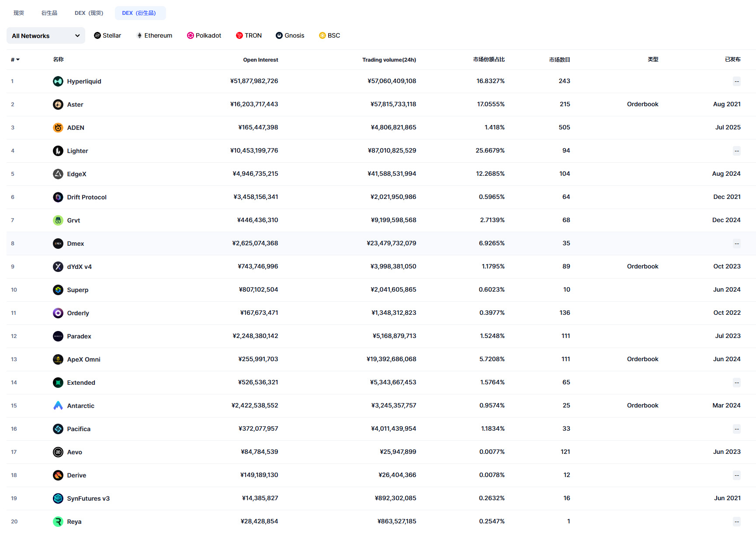The height and width of the screenshot is (533, 756).
Task: Select the TRON network filter icon
Action: (239, 35)
